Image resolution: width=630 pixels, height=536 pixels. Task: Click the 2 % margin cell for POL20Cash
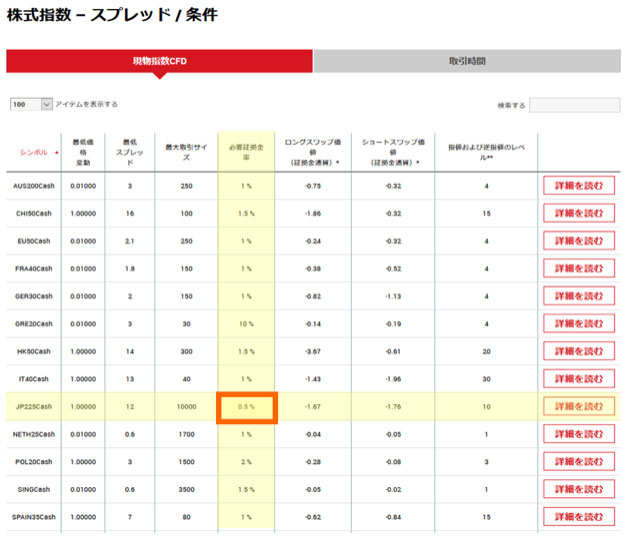[x=246, y=462]
